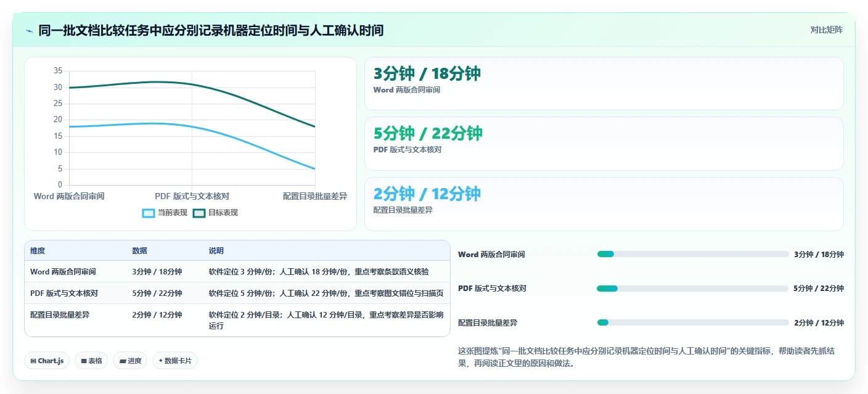Click icon inside 进度 tag
The height and width of the screenshot is (394, 868).
[x=122, y=361]
